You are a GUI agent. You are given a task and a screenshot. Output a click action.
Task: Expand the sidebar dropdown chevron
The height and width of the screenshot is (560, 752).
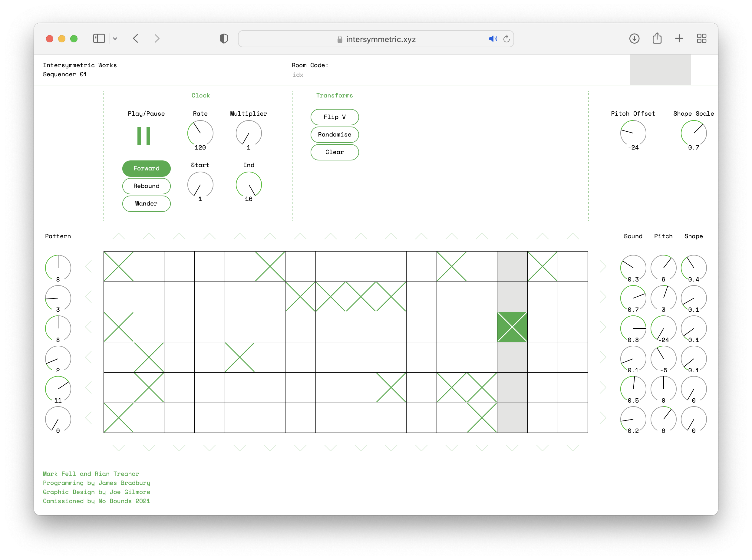coord(115,39)
